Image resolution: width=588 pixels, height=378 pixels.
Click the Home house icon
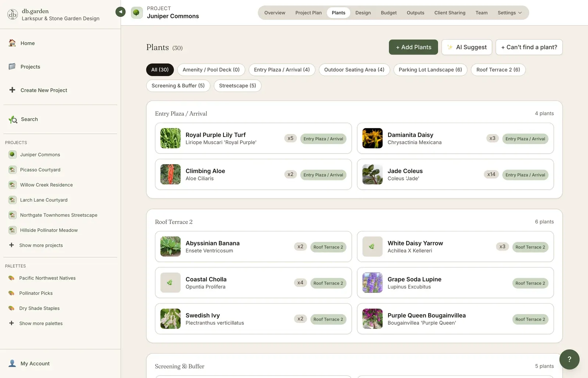point(12,43)
